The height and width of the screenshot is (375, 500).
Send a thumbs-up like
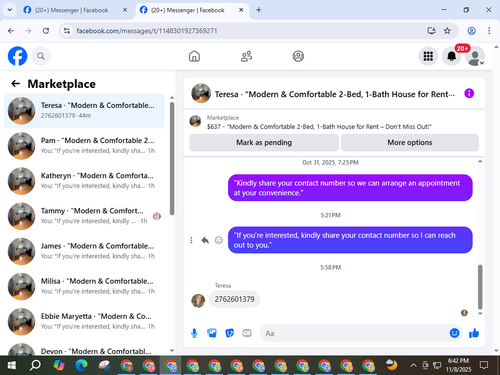click(474, 333)
